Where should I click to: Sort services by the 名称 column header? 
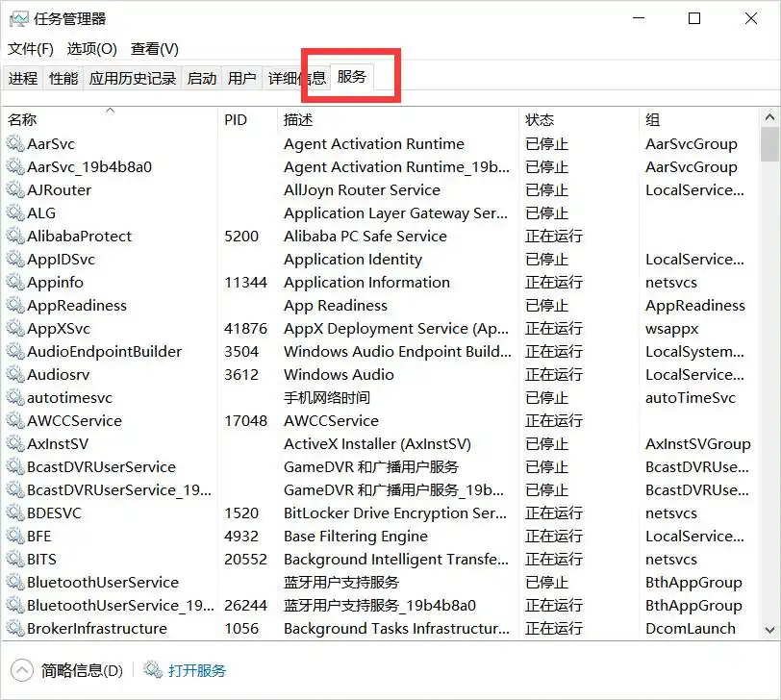(x=110, y=119)
